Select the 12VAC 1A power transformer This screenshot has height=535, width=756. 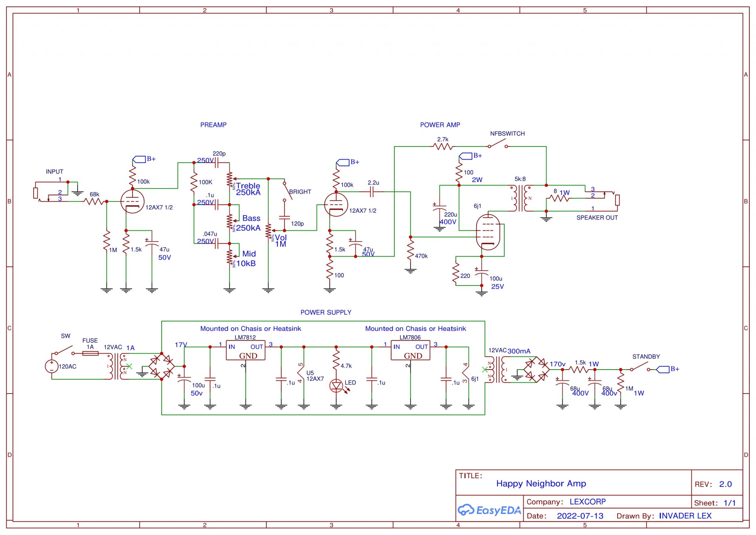117,366
